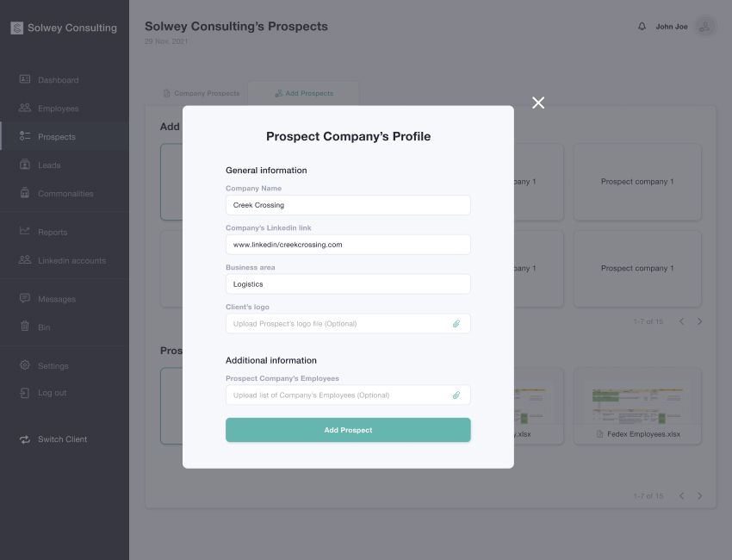
Task: Click the Switch Client arrows icon
Action: pyautogui.click(x=25, y=439)
